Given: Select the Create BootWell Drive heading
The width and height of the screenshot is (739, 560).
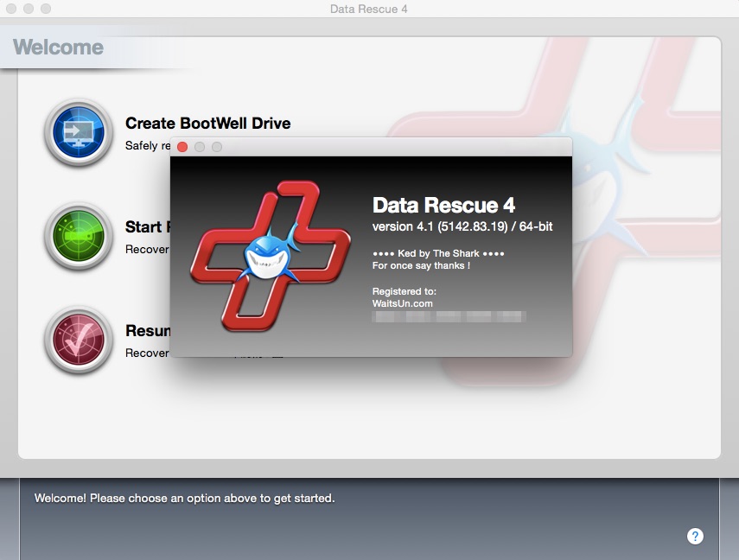Looking at the screenshot, I should point(207,123).
